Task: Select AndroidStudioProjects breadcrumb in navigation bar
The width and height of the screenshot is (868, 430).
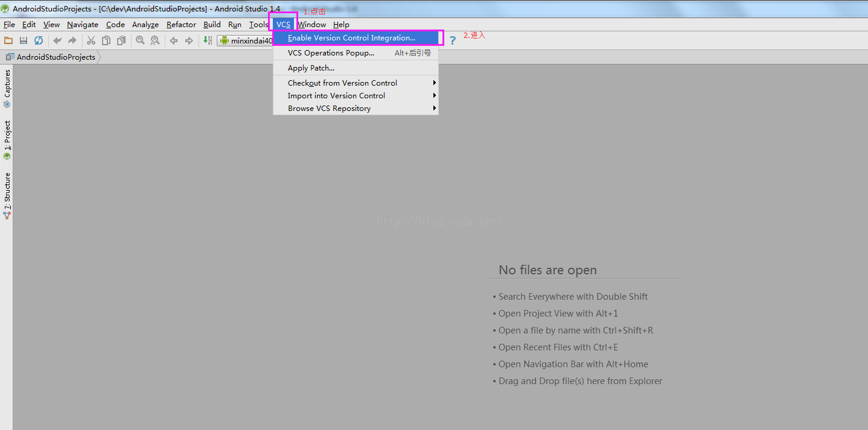Action: [x=51, y=57]
